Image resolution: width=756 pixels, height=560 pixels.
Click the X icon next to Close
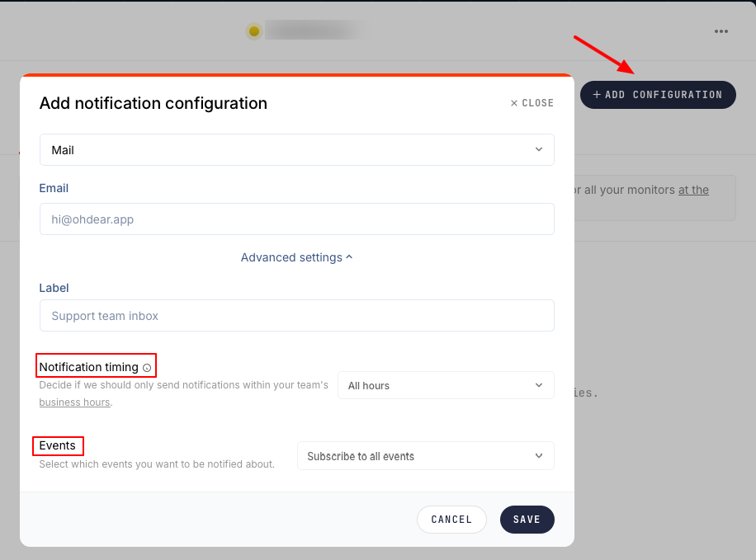click(514, 103)
